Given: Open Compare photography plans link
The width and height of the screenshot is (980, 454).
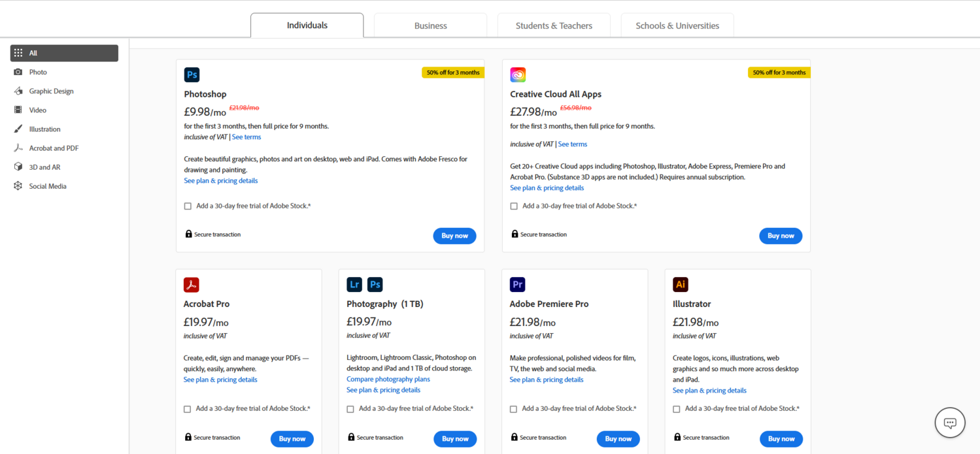Looking at the screenshot, I should [388, 379].
